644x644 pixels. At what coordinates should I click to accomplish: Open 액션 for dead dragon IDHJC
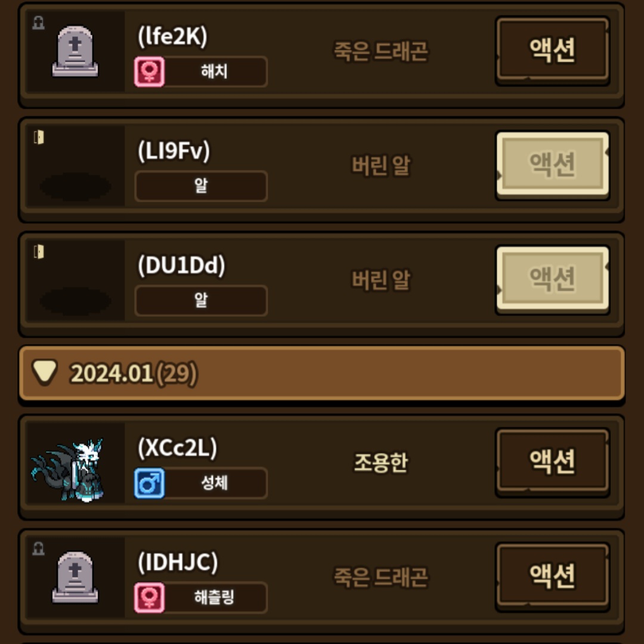[x=552, y=576]
